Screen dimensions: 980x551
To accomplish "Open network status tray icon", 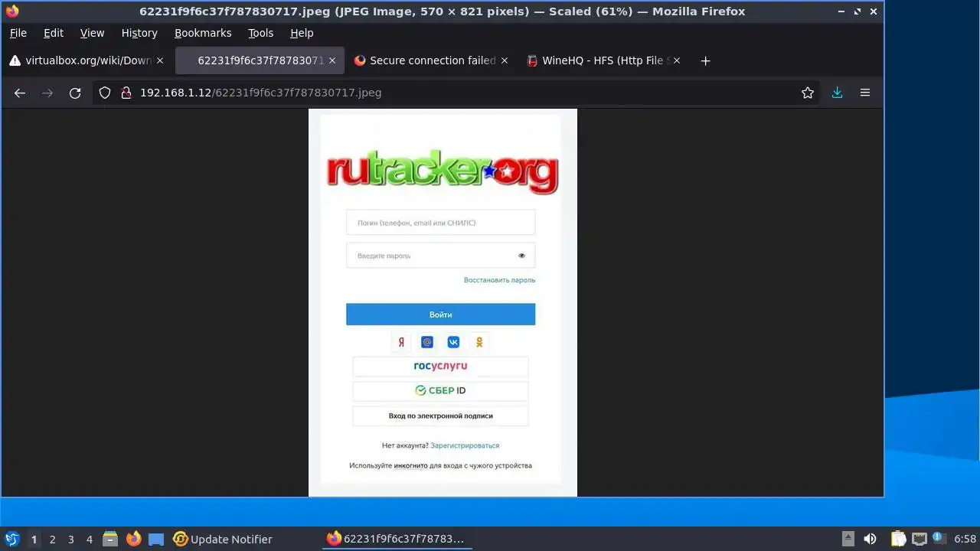I will click(x=920, y=539).
